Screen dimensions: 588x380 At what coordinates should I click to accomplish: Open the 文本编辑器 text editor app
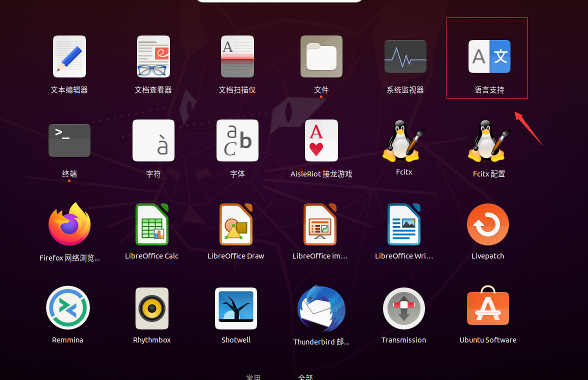69,56
